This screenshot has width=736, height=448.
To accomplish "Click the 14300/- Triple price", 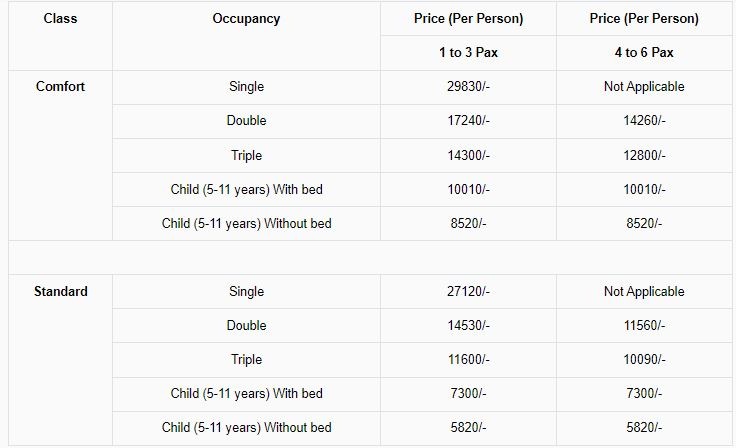I will pos(468,155).
